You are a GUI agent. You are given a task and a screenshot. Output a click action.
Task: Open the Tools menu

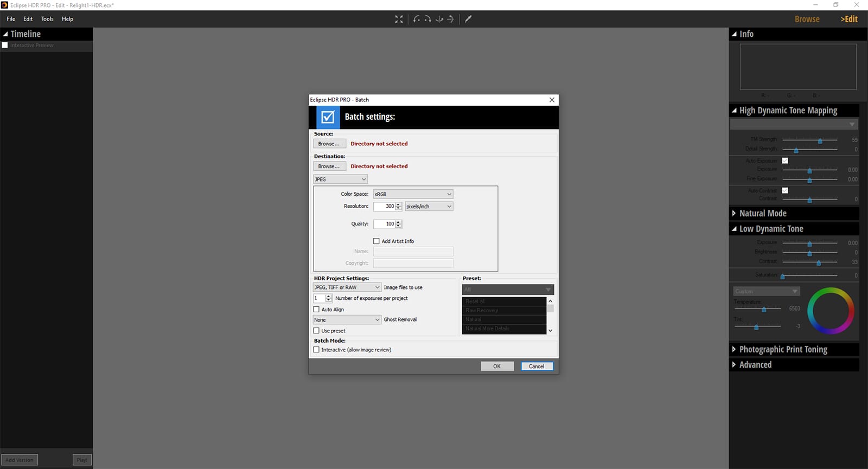pos(47,19)
